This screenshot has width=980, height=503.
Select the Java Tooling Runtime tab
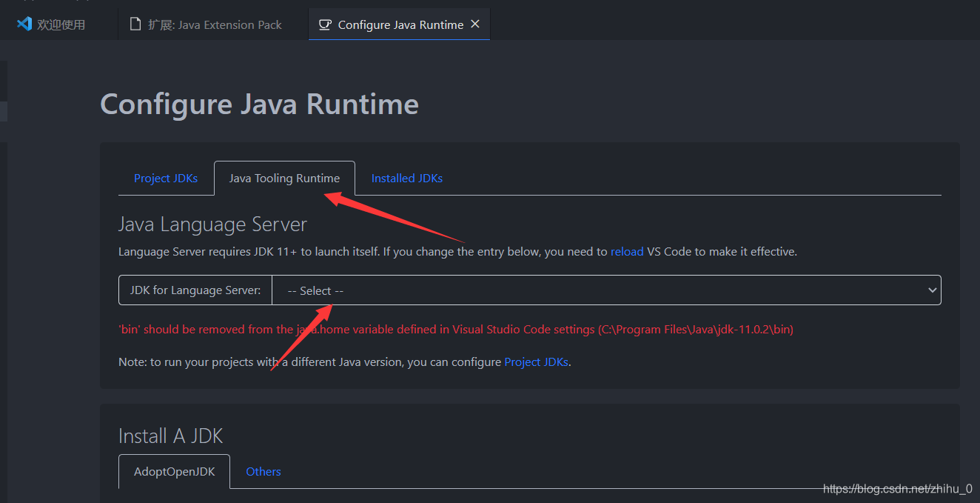284,178
